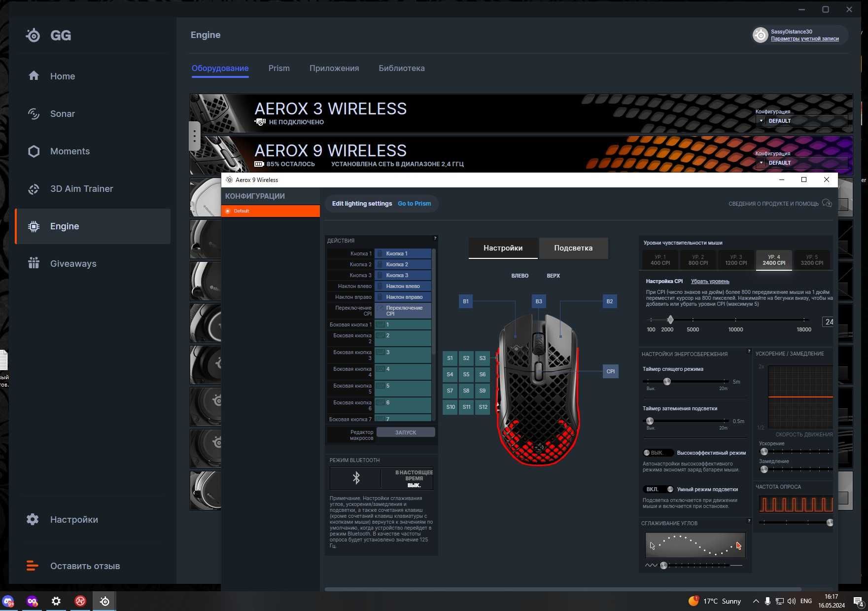Open the Settings gear in taskbar
Image resolution: width=868 pixels, height=611 pixels.
56,601
